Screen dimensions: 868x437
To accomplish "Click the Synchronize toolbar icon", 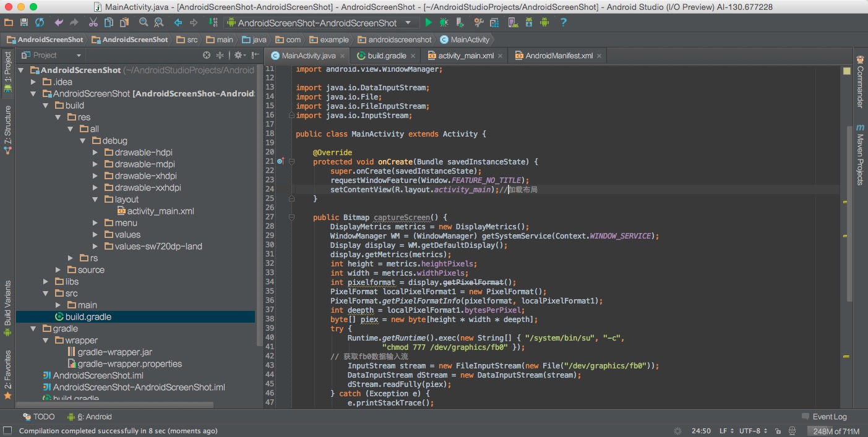I will pyautogui.click(x=40, y=22).
